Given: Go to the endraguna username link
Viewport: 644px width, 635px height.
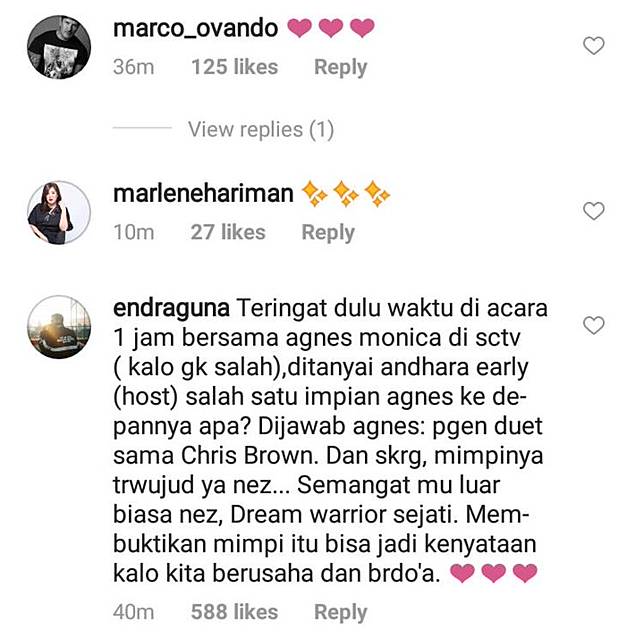Looking at the screenshot, I should (x=171, y=308).
